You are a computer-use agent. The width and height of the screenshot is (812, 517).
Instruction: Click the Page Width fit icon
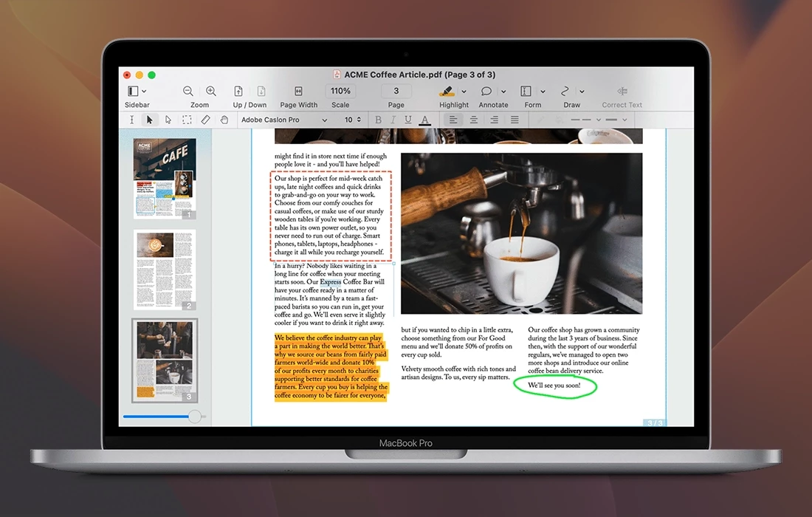tap(298, 92)
